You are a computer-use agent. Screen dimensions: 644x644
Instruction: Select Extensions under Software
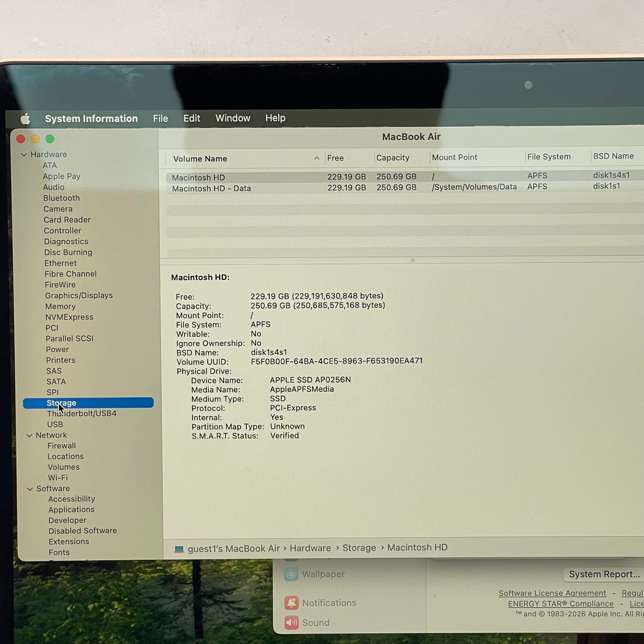click(x=69, y=541)
